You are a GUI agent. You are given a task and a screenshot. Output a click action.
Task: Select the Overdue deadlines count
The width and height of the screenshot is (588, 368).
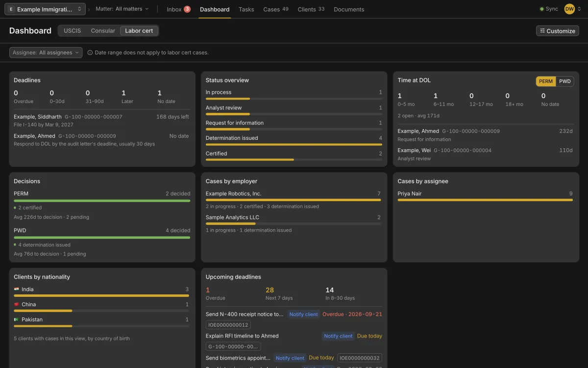(x=24, y=97)
